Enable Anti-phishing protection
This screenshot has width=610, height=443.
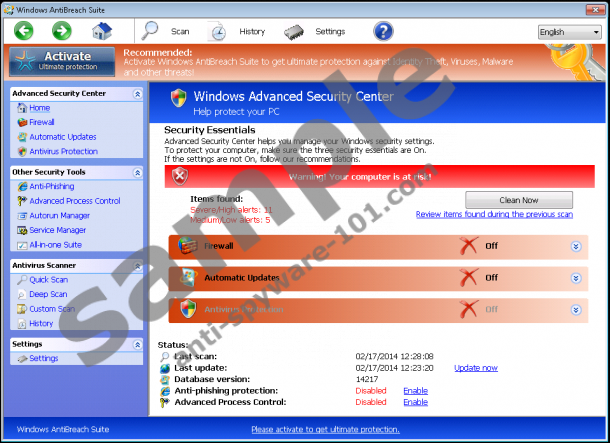[x=415, y=391]
